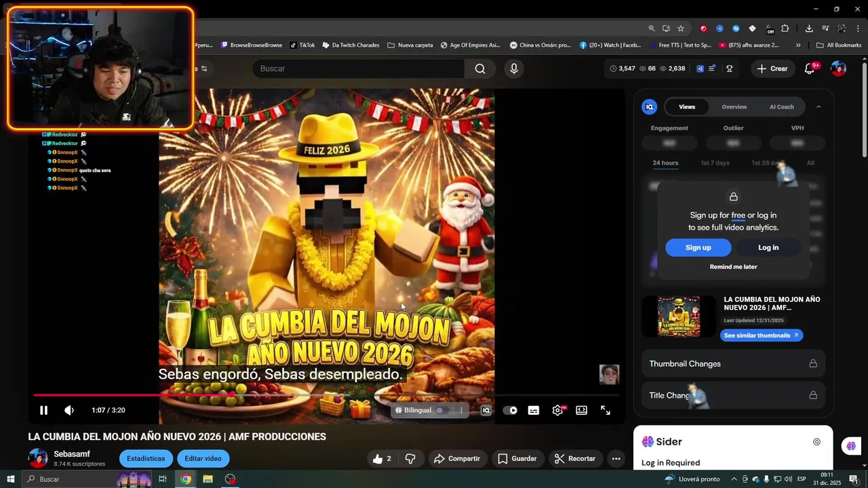Image resolution: width=868 pixels, height=488 pixels.
Task: Expand the Title Changes section
Action: pos(733,395)
